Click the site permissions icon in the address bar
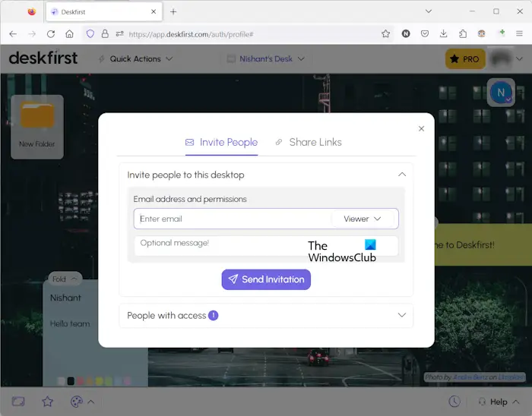The width and height of the screenshot is (532, 416). click(119, 34)
